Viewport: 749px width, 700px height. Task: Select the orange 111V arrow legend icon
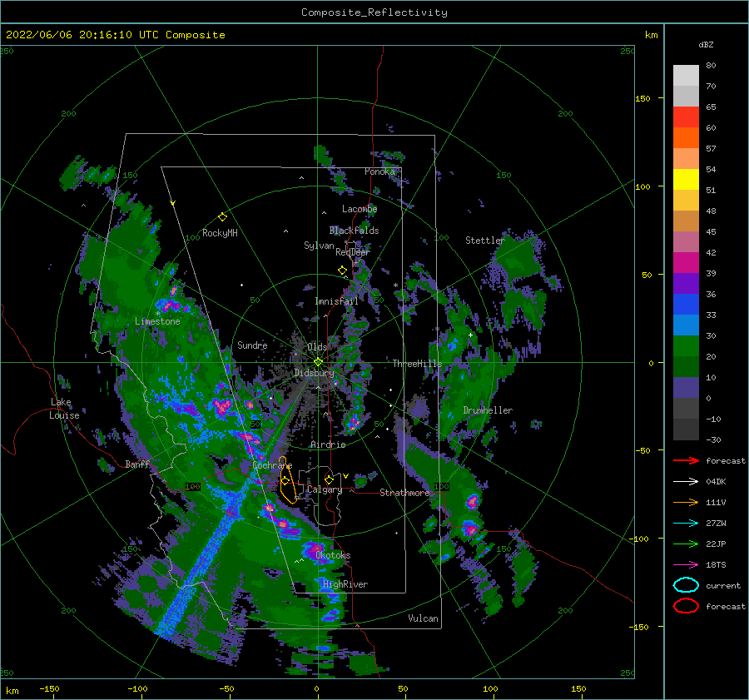[x=686, y=502]
